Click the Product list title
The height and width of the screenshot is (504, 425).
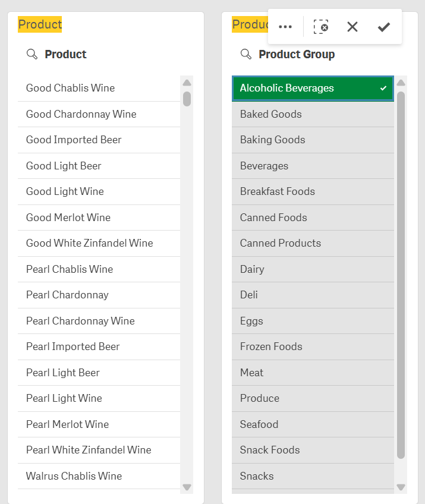tap(40, 24)
